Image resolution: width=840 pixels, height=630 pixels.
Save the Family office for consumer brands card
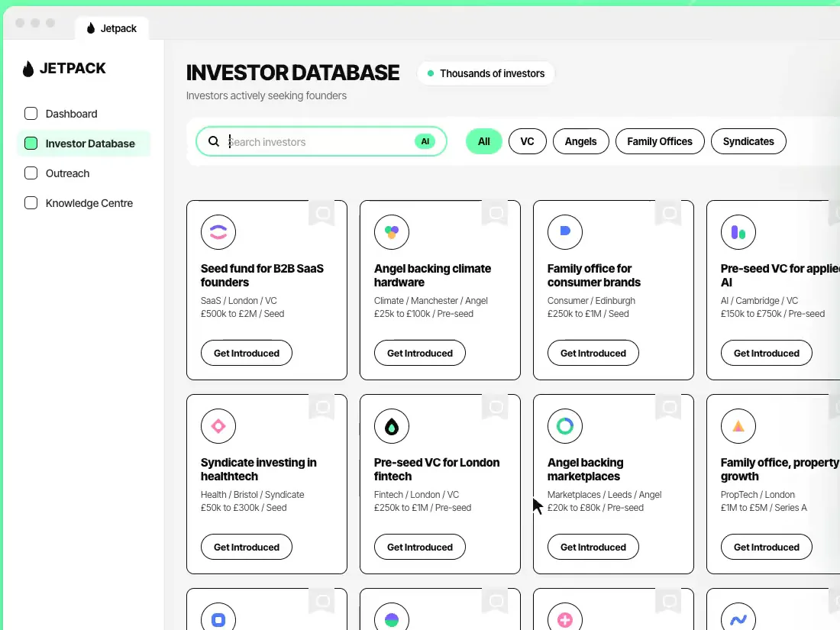click(x=669, y=214)
